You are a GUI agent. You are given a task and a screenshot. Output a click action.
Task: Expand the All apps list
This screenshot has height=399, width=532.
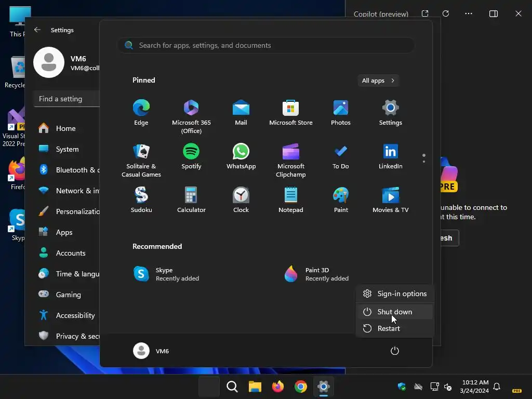click(378, 81)
